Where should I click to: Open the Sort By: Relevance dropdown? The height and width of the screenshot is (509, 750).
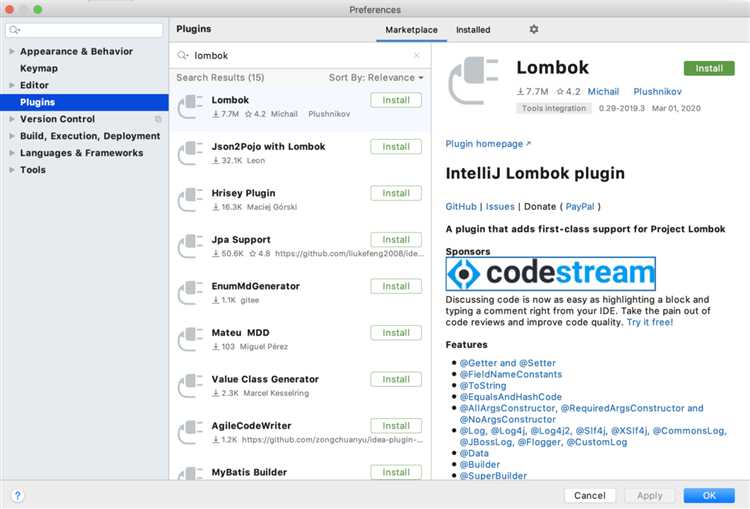[376, 77]
